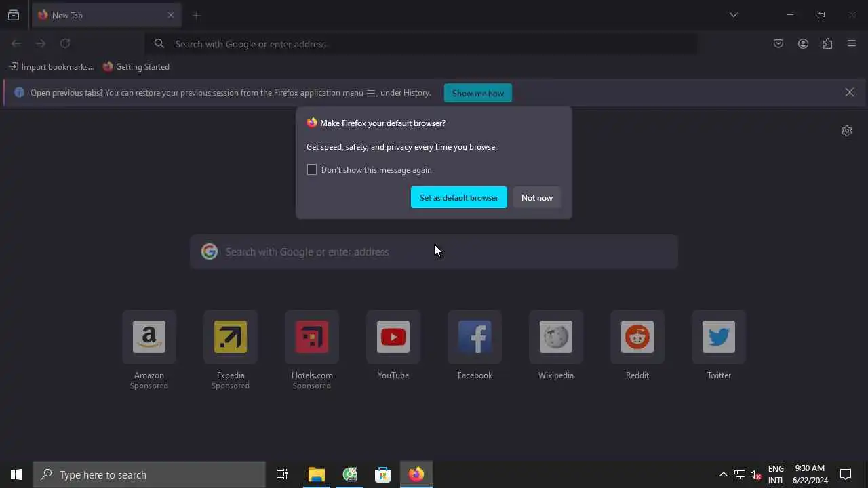Open the Getting Started bookmark
The width and height of the screenshot is (868, 488).
coord(136,66)
